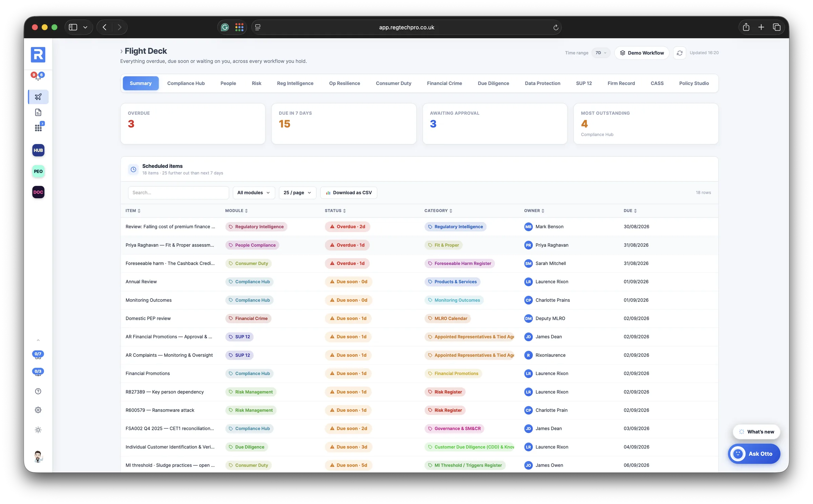Select the Flight Deck airplane icon
The height and width of the screenshot is (504, 813).
coord(38,97)
